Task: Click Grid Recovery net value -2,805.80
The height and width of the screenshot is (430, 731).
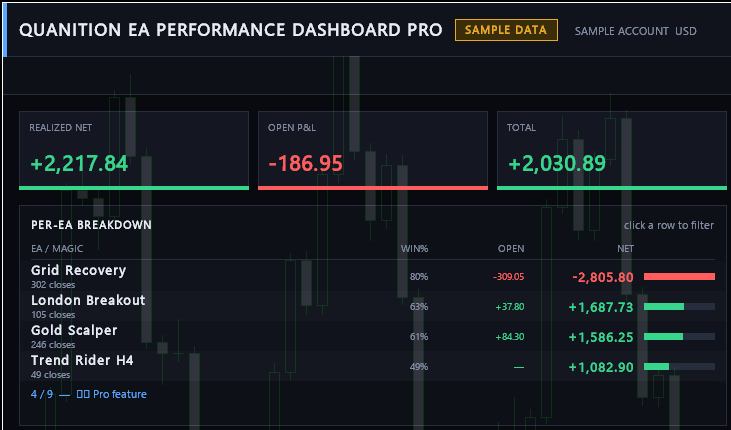Action: pos(603,277)
